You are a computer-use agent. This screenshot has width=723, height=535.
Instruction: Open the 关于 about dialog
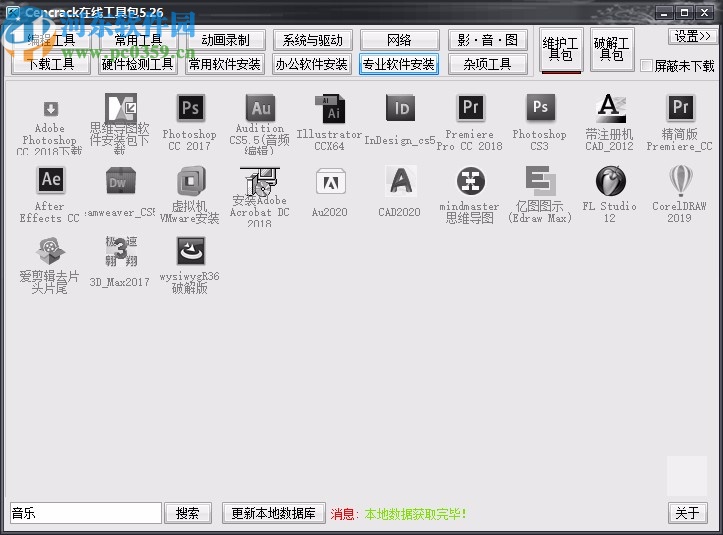[x=687, y=513]
